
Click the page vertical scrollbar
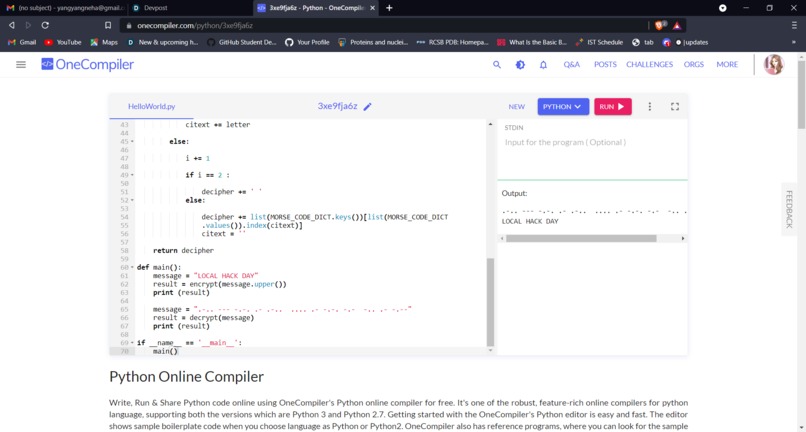tap(801, 93)
